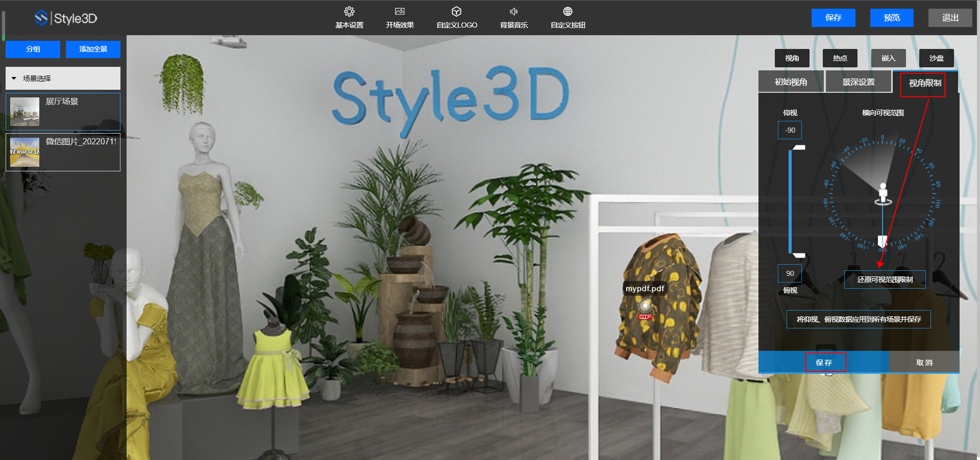Screen dimensions: 980x460
Task: Open 开场效果 image icon
Action: [400, 11]
